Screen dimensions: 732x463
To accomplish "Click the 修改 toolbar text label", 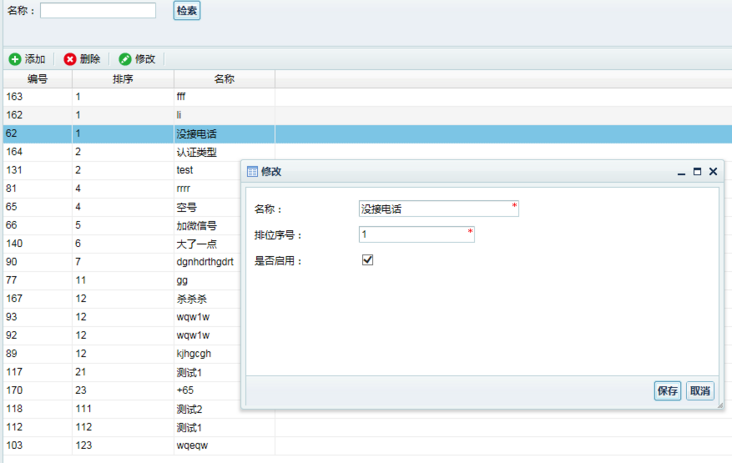I will pos(145,59).
